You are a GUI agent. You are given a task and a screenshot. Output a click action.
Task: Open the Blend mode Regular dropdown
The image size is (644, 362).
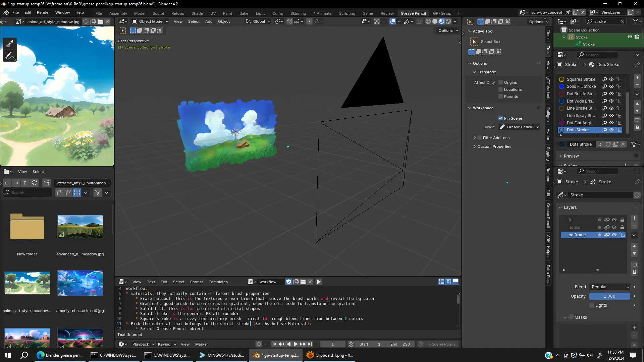(610, 287)
